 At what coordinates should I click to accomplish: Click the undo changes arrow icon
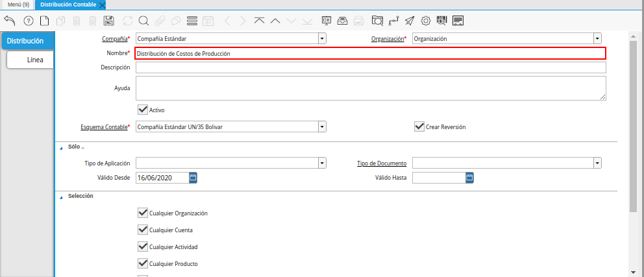pos(9,21)
